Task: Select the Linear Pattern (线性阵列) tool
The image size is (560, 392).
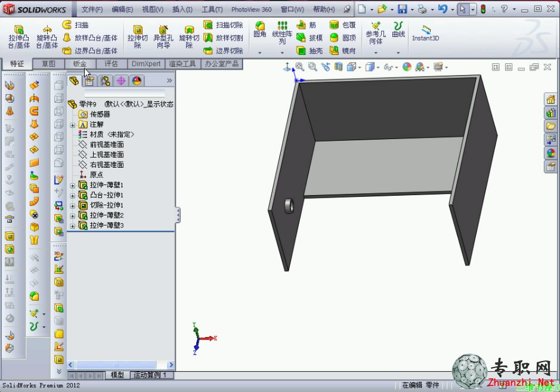Action: [282, 33]
